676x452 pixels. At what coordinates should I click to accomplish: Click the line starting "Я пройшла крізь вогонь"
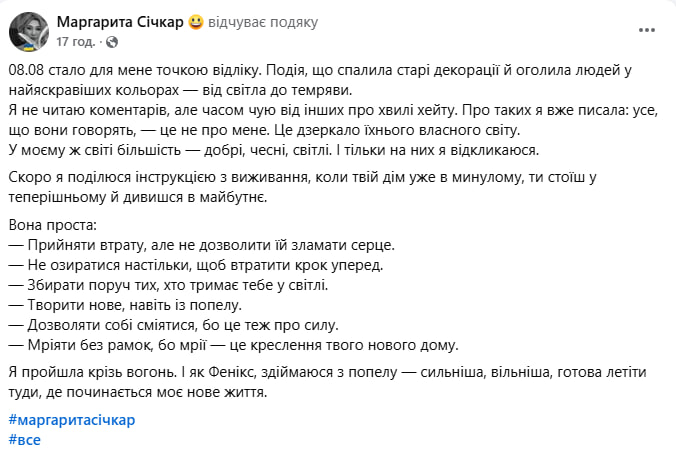pos(330,373)
